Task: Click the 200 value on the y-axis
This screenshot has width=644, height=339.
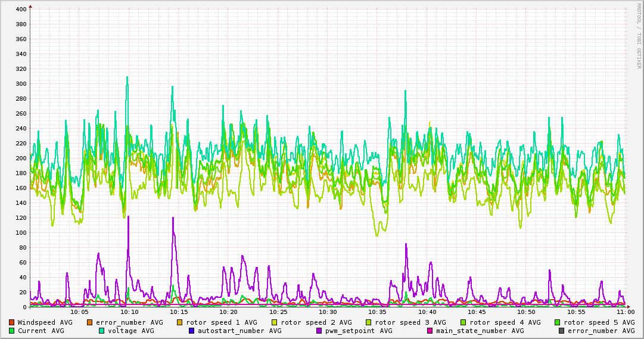Action: coord(20,158)
